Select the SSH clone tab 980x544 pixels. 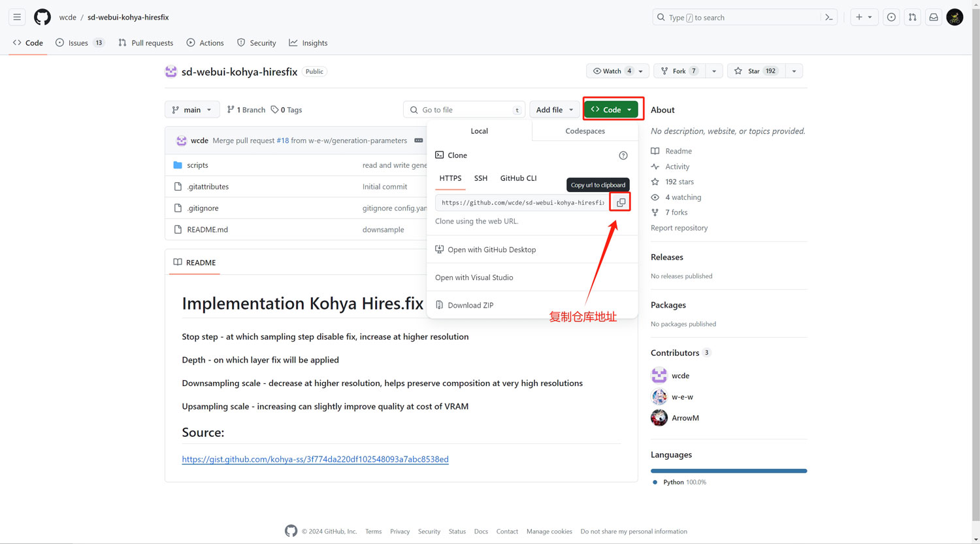coord(481,178)
